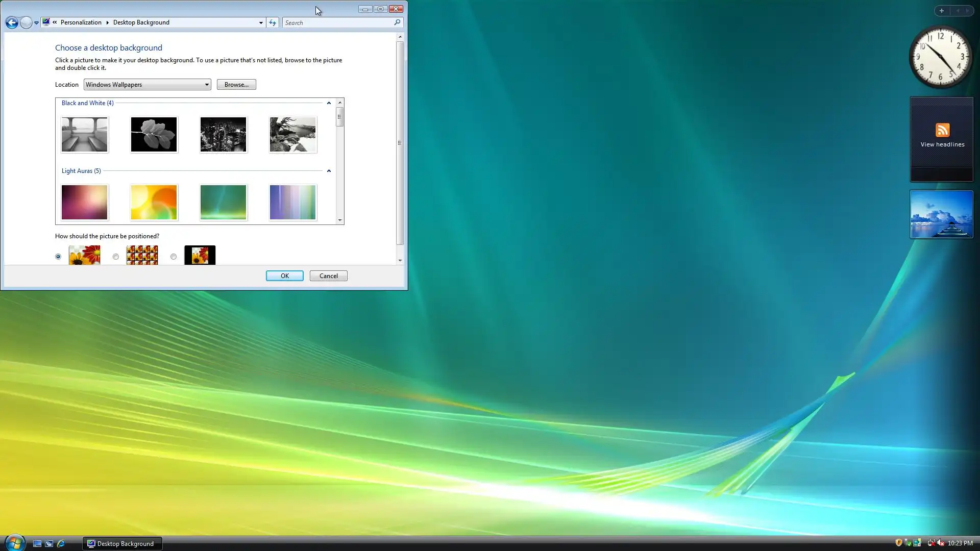Collapse the Light Auras group
The image size is (980, 551).
[329, 171]
